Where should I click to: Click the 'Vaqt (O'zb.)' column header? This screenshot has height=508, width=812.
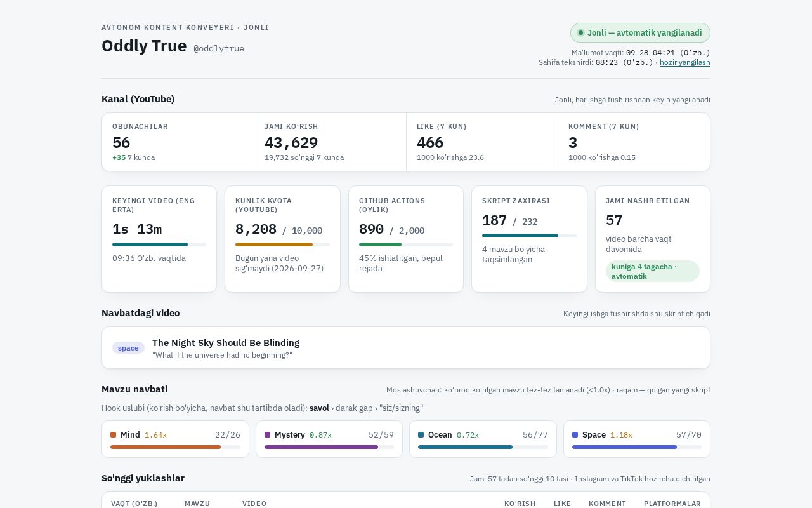click(134, 504)
